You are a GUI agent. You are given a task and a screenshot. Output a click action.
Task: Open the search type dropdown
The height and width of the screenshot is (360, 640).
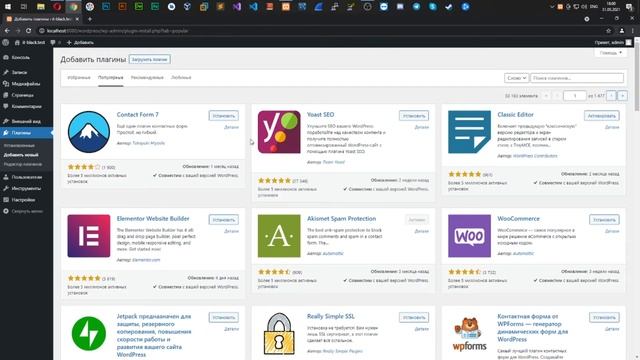pyautogui.click(x=516, y=78)
